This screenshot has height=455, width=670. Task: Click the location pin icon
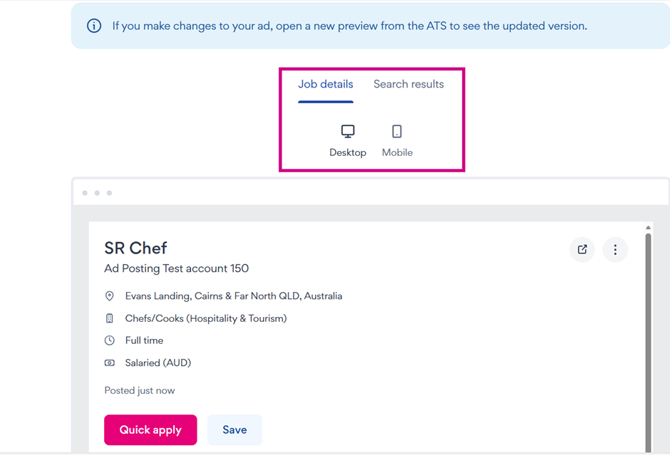coord(110,296)
